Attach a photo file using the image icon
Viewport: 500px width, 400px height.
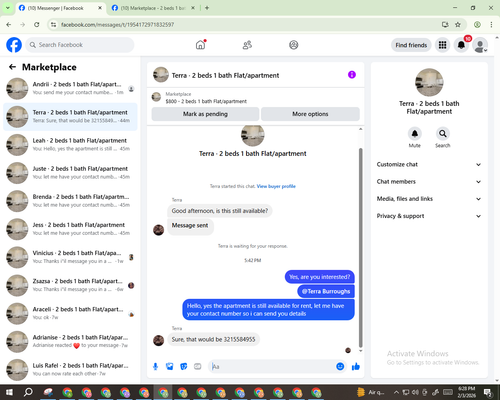click(170, 367)
